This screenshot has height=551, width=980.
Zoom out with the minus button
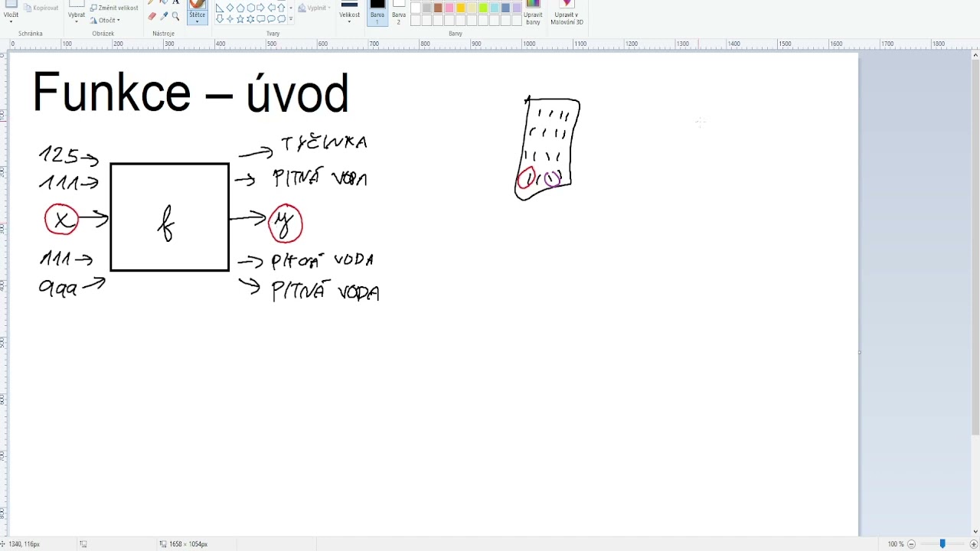coord(911,544)
